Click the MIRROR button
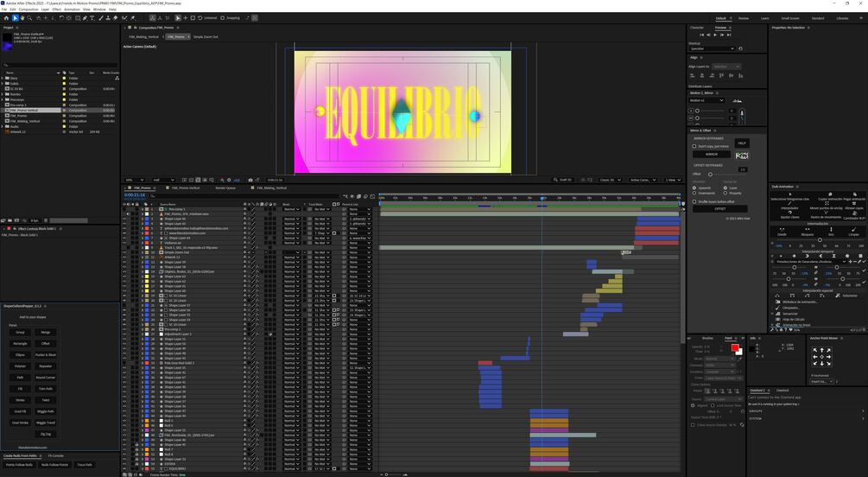The height and width of the screenshot is (477, 868). (712, 155)
